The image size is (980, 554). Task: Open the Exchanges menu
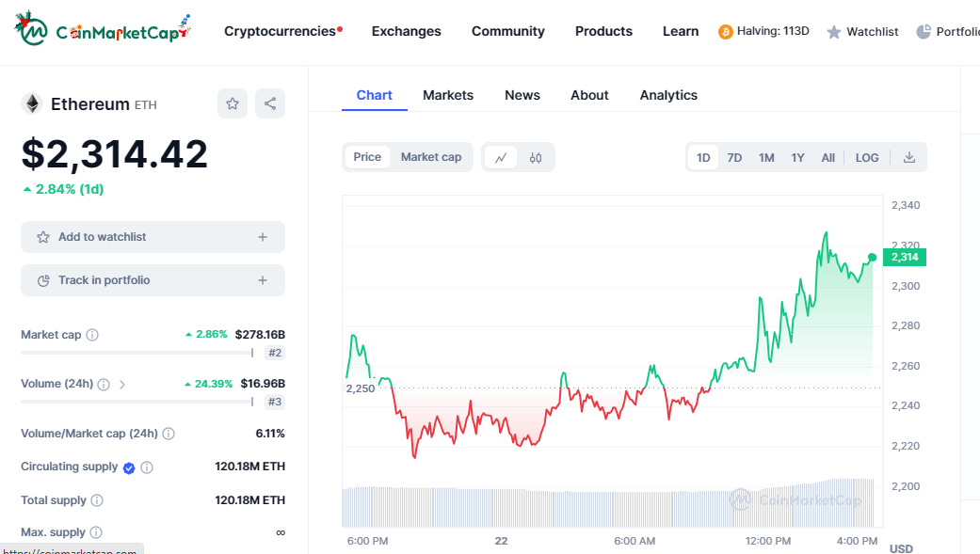(x=407, y=31)
